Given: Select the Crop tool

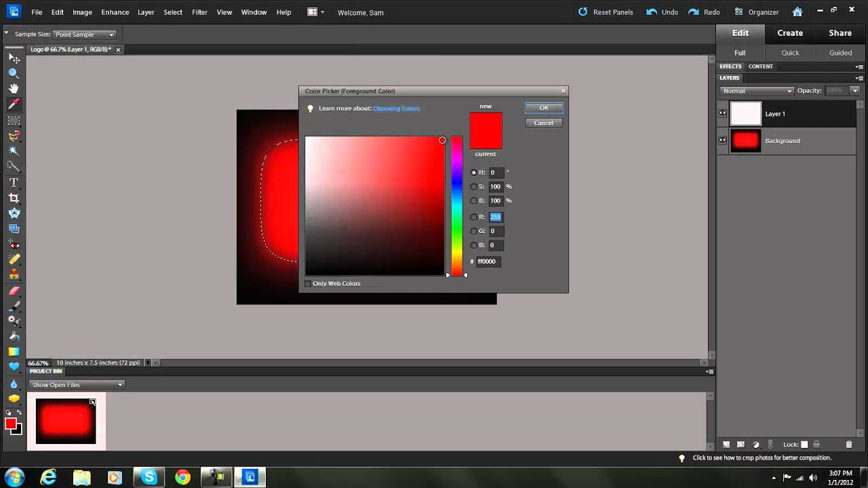Looking at the screenshot, I should [14, 198].
